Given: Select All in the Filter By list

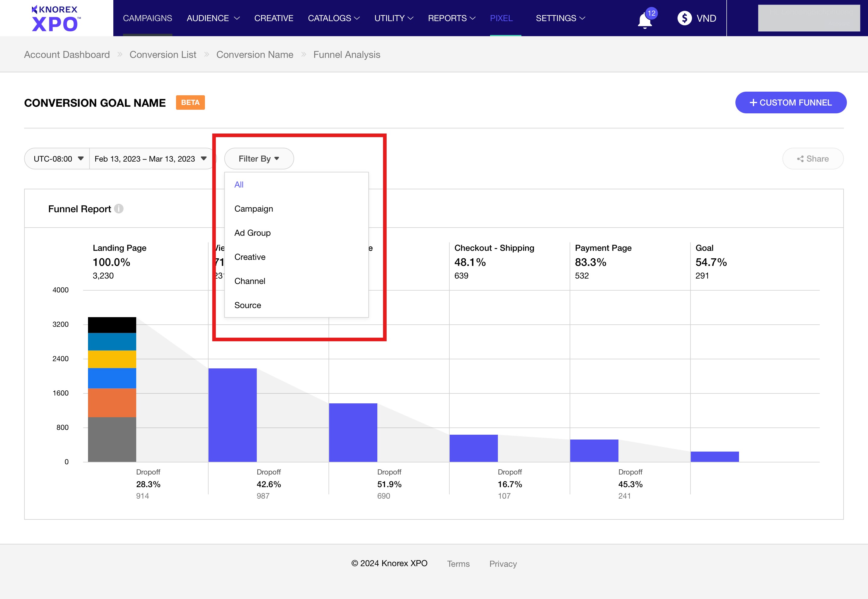Looking at the screenshot, I should pyautogui.click(x=239, y=184).
